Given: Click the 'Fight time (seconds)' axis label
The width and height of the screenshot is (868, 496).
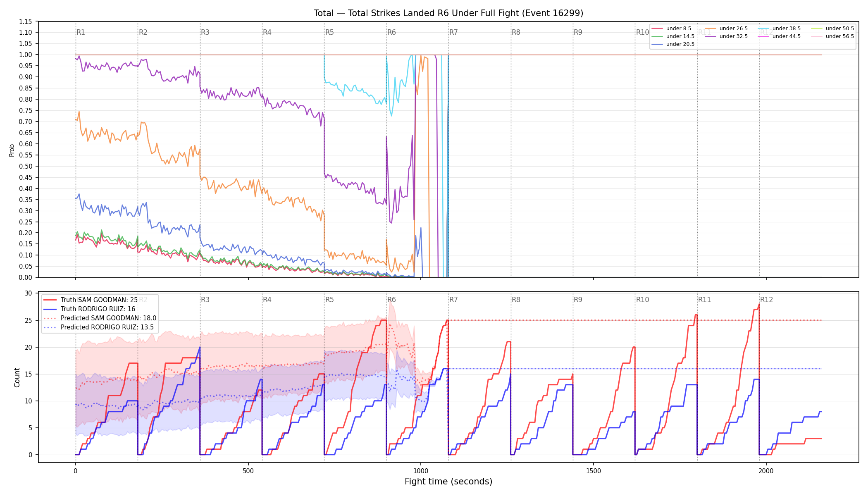Looking at the screenshot, I should 448,482.
